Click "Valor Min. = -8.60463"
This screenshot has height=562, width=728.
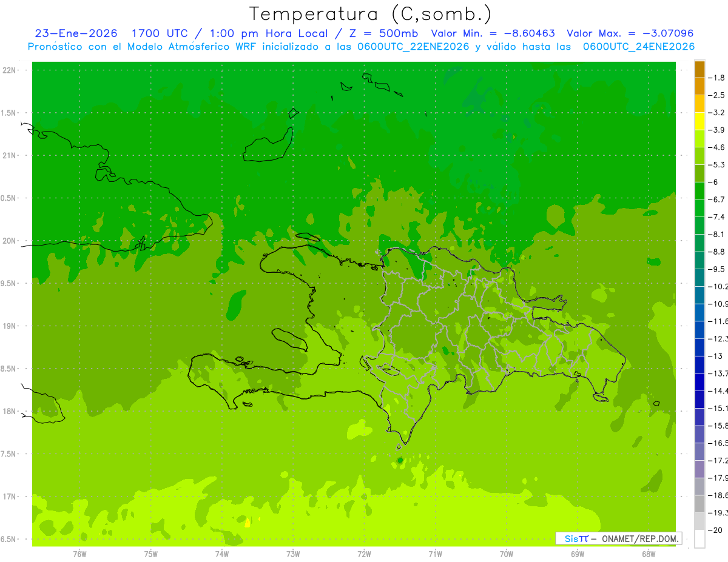click(493, 34)
